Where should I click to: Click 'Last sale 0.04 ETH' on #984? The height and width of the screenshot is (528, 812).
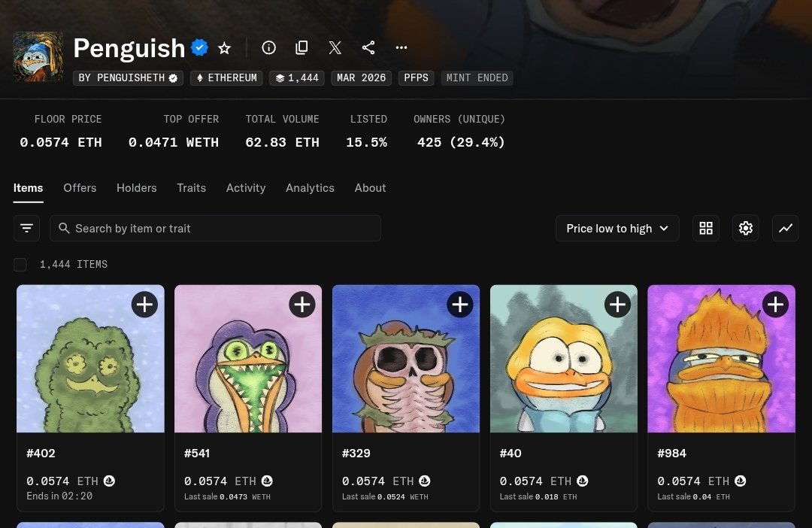pyautogui.click(x=693, y=496)
